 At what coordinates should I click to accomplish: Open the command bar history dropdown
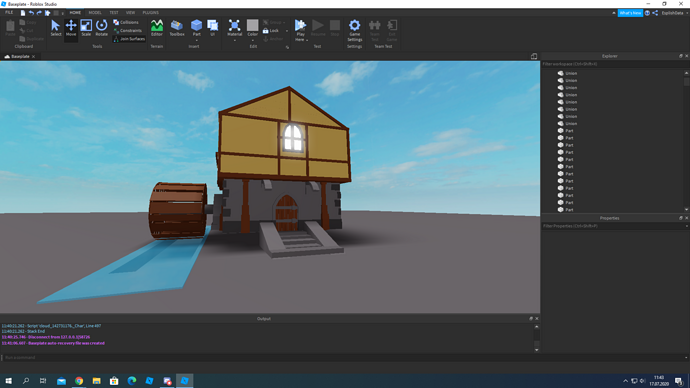pyautogui.click(x=686, y=358)
